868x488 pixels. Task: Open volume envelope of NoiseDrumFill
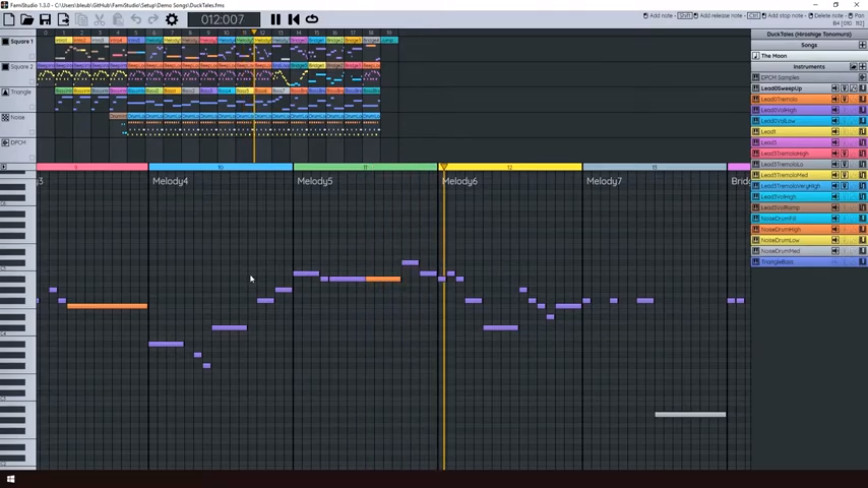(835, 219)
